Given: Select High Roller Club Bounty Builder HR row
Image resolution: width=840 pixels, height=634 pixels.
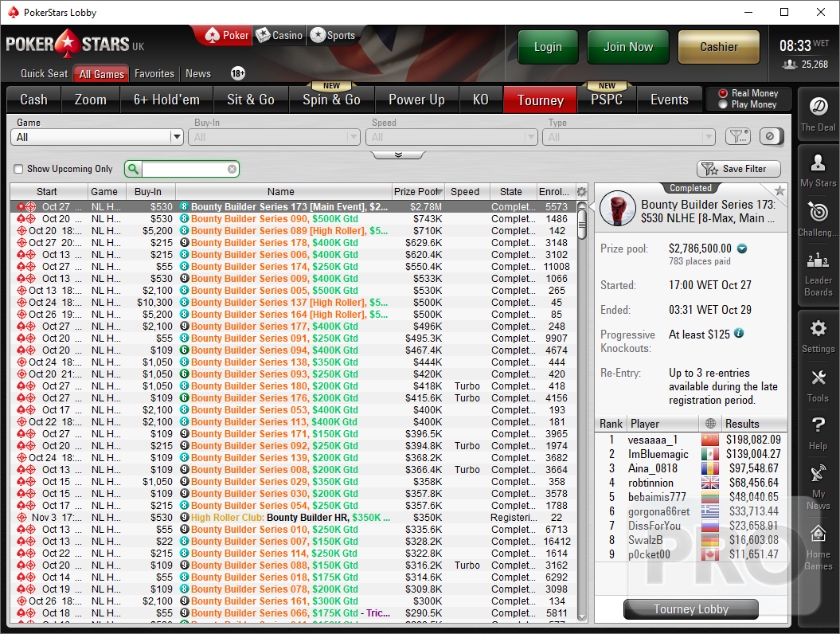Looking at the screenshot, I should click(293, 517).
